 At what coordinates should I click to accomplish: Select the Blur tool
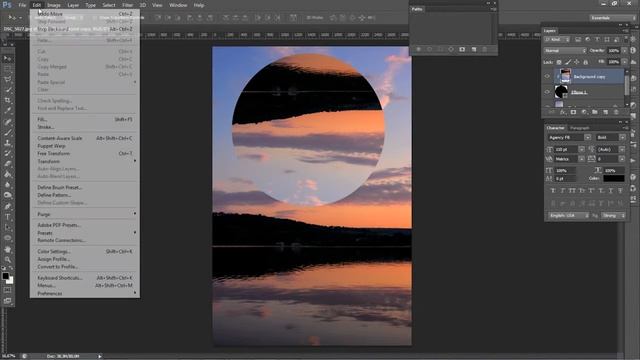click(7, 184)
